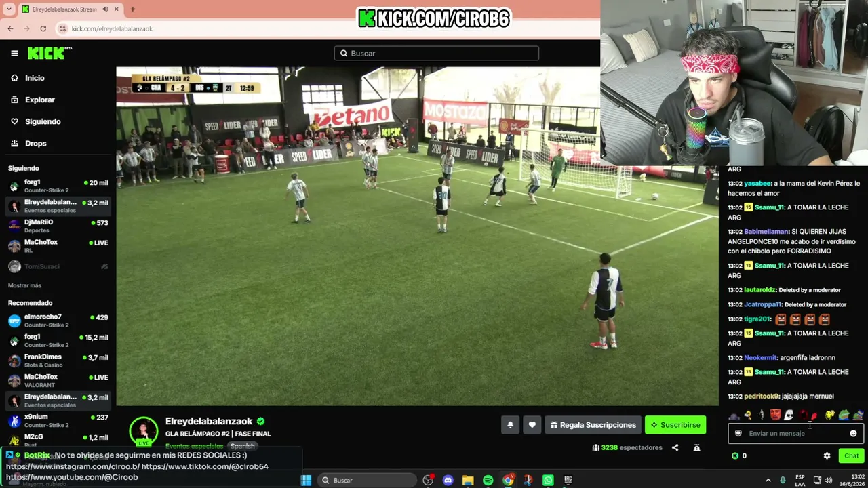Click the green Chat send button
Screen dimensions: 868x488
point(851,455)
